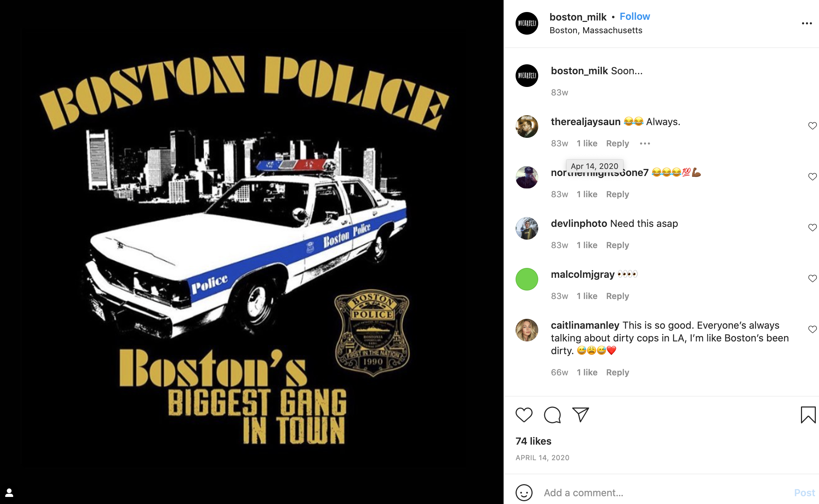Save post with bookmark icon
This screenshot has width=819, height=504.
click(808, 415)
